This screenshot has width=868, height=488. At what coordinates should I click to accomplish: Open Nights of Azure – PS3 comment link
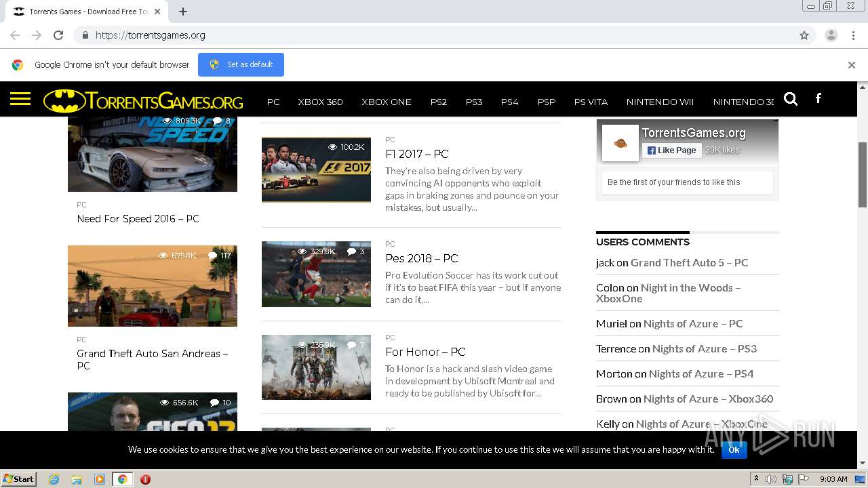(x=705, y=348)
